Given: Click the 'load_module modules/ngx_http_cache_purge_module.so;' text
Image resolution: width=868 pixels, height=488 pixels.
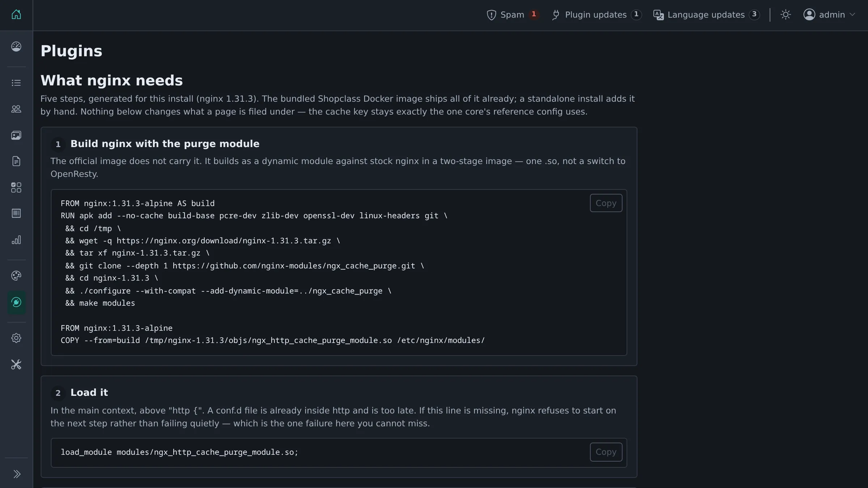Looking at the screenshot, I should 179,452.
